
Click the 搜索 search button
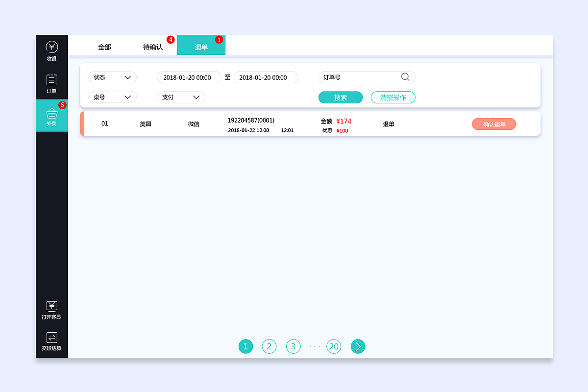click(340, 97)
